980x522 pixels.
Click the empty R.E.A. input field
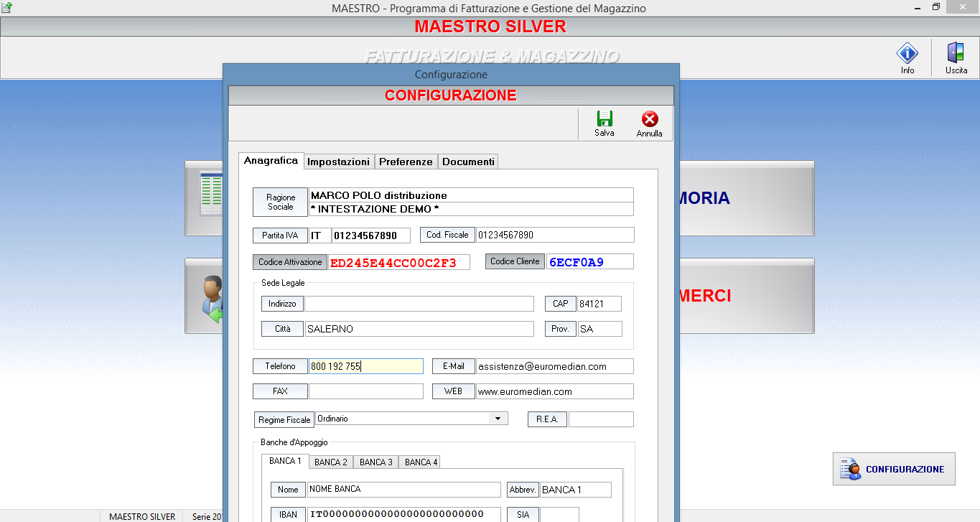tap(601, 419)
